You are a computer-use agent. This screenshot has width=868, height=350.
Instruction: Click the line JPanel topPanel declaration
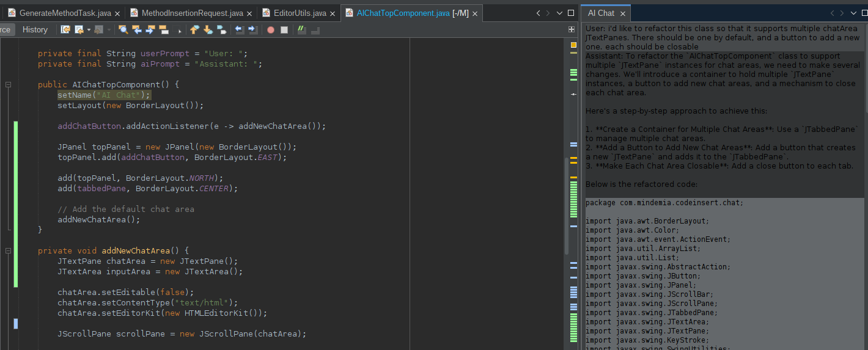pos(177,147)
